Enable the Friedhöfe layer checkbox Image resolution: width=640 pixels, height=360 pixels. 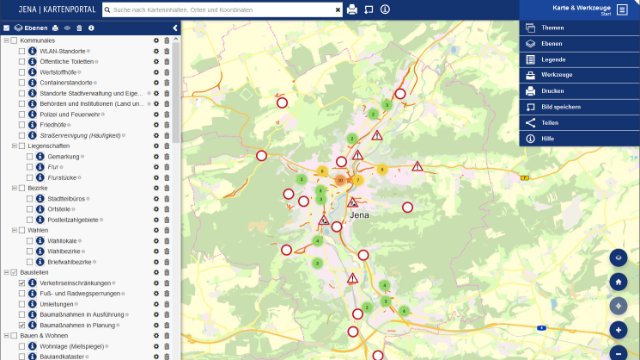coord(22,125)
